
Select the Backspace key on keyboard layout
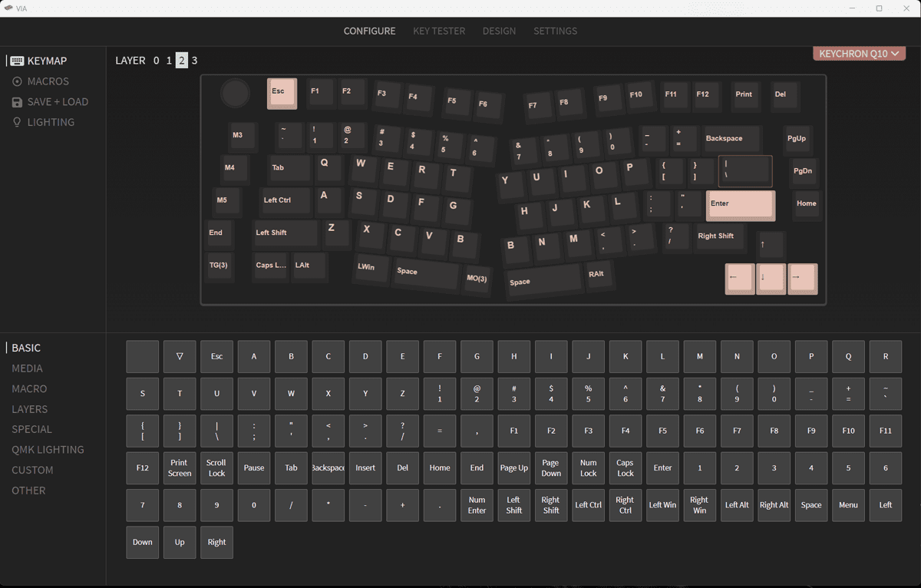731,139
